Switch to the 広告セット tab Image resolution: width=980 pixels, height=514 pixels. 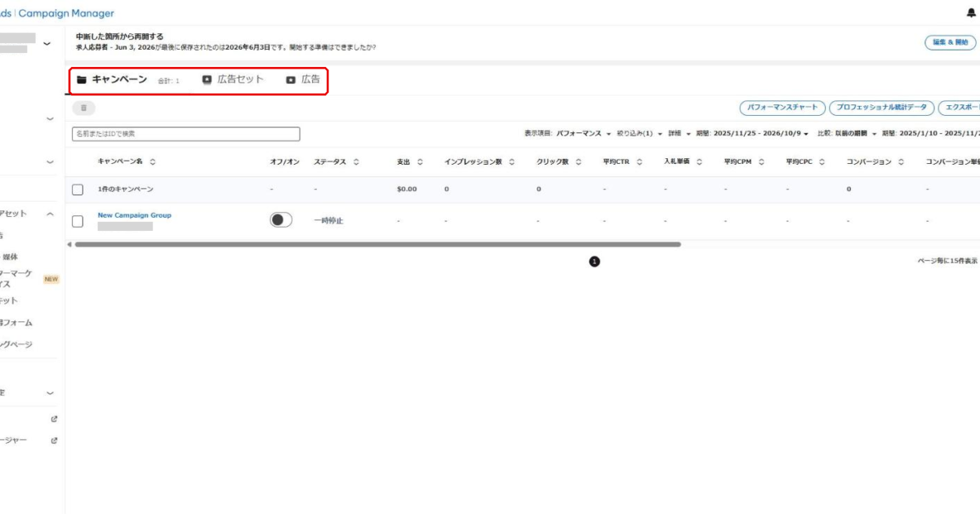click(233, 80)
